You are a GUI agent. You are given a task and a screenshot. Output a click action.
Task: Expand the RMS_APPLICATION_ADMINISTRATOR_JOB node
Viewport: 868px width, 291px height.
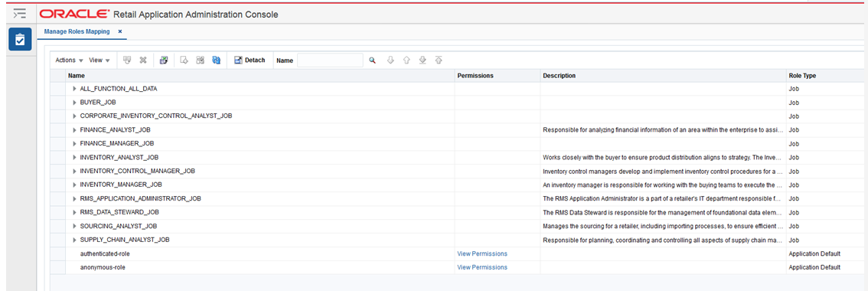(74, 198)
